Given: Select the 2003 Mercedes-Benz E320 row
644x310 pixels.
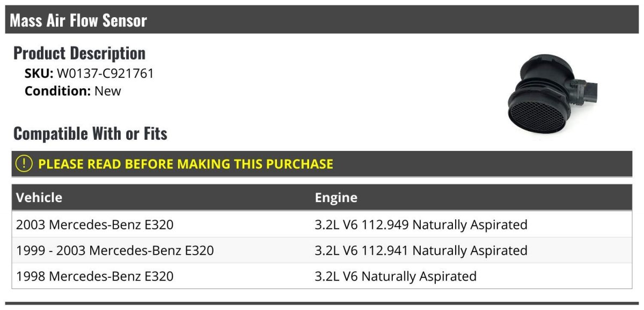Looking at the screenshot, I should coord(95,225).
